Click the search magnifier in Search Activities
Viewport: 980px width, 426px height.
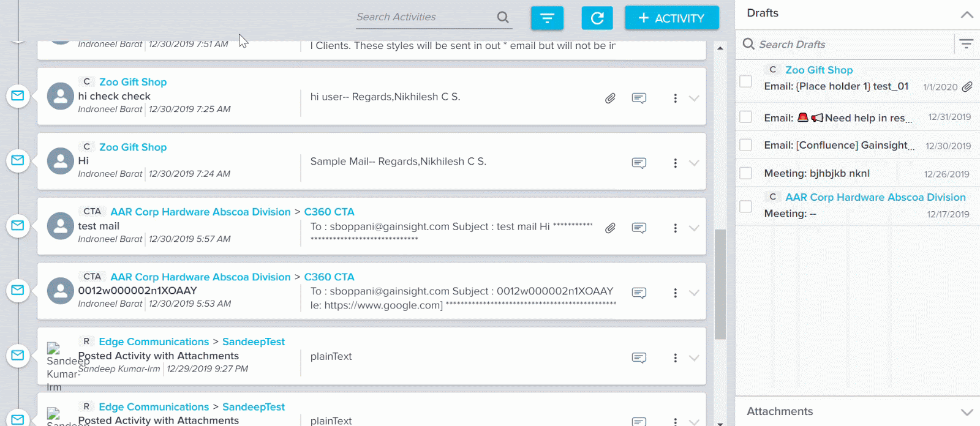coord(503,17)
